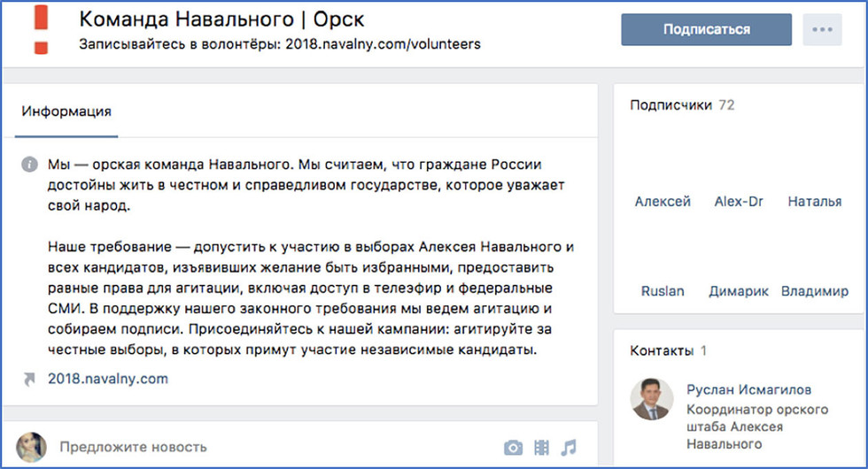Open contact Руслан Исмагилов's profile link

[748, 390]
